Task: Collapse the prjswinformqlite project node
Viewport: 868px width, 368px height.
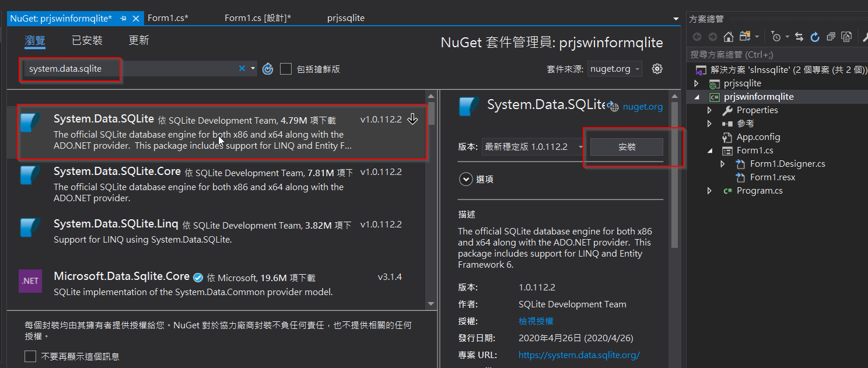Action: pos(696,97)
